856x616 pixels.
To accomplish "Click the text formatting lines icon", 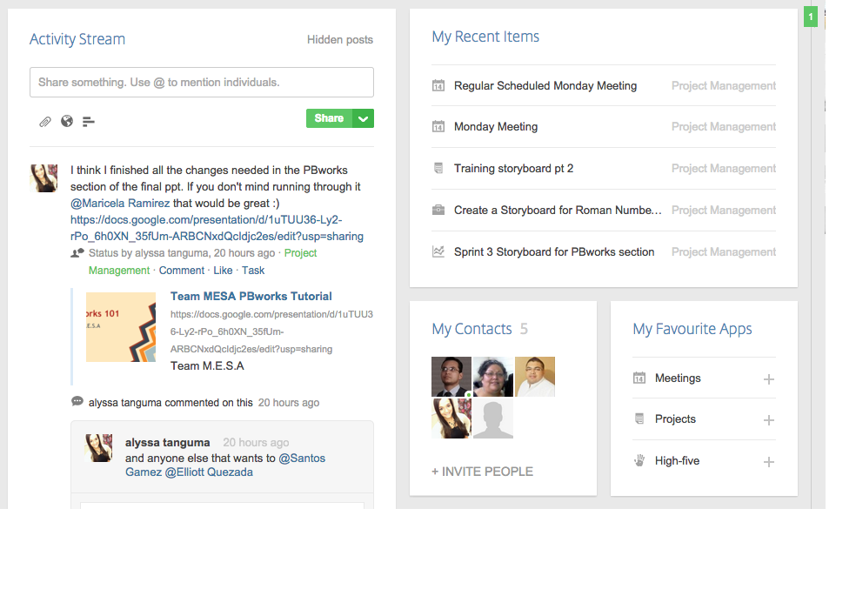I will point(88,122).
